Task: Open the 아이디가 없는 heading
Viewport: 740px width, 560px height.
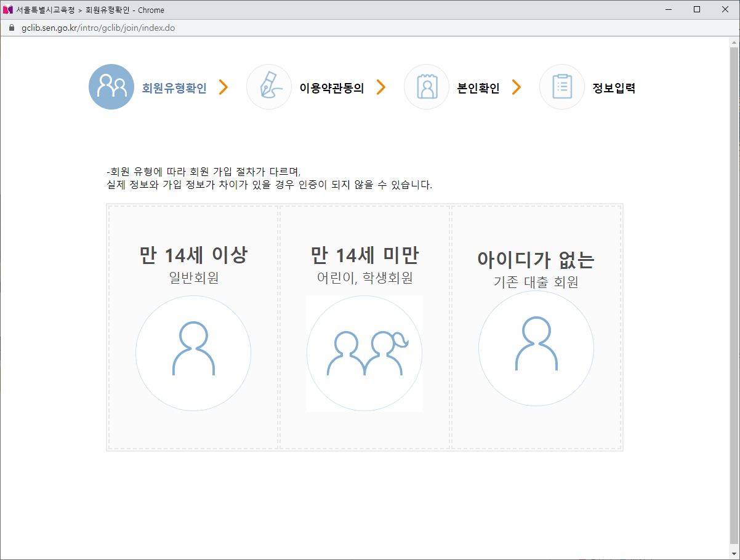Action: pyautogui.click(x=536, y=260)
